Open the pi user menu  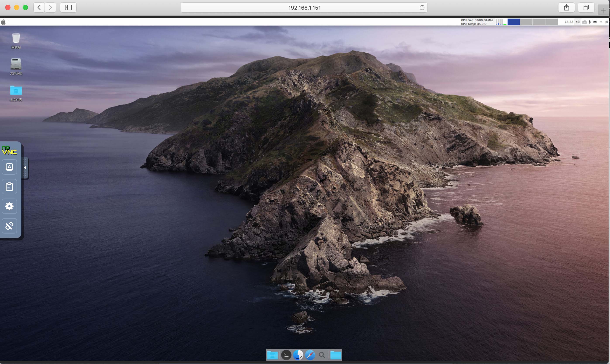606,22
